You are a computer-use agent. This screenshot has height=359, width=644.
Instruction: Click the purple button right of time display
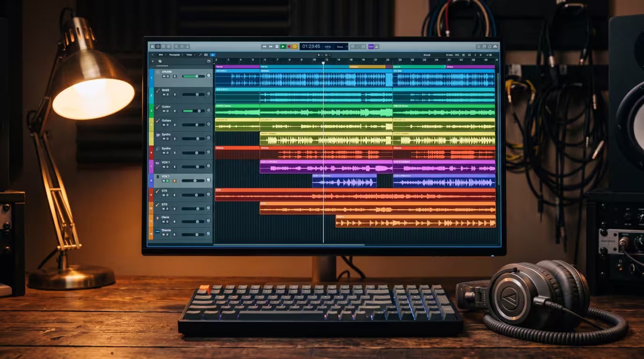pyautogui.click(x=371, y=47)
